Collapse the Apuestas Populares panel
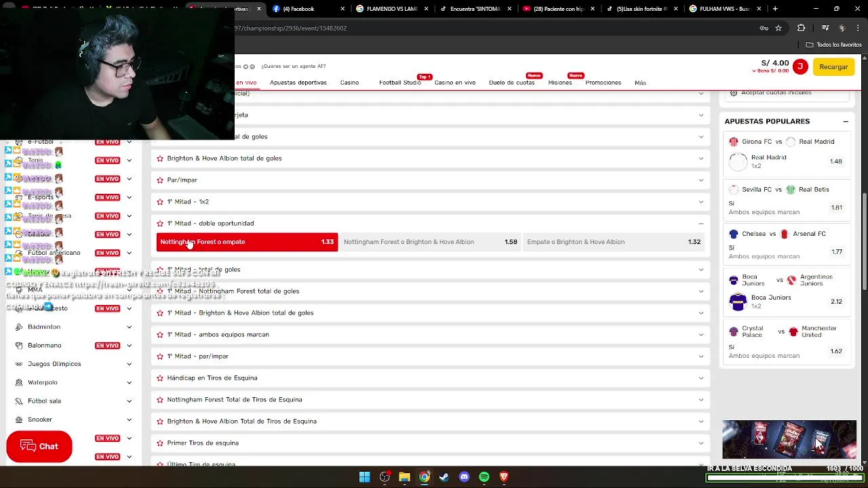Viewport: 868px width, 488px height. point(846,121)
